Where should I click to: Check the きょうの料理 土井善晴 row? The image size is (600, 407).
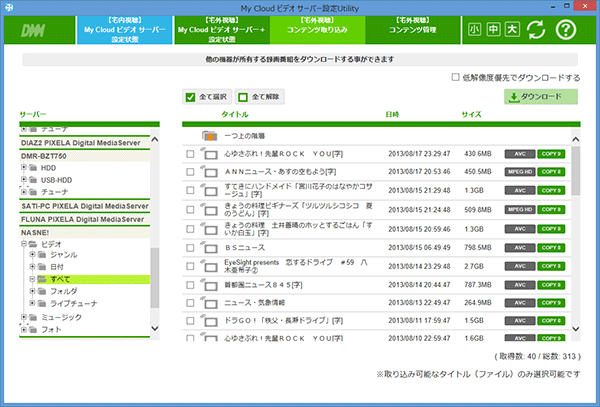(190, 229)
